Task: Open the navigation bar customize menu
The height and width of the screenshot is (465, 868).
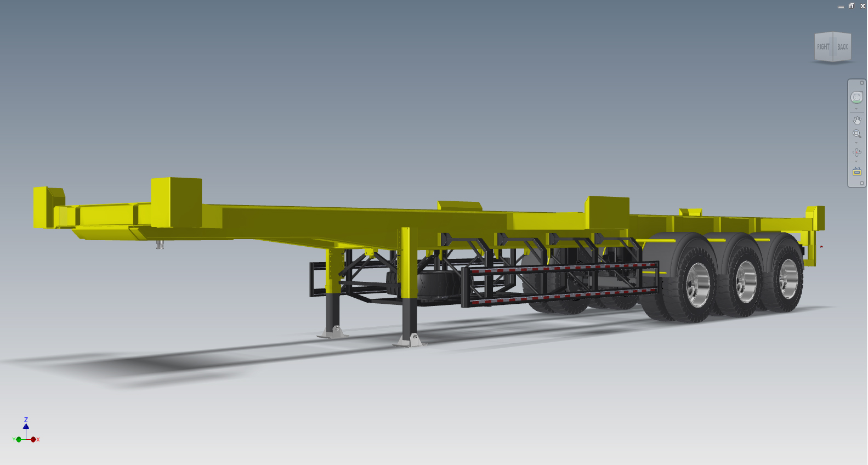Action: pos(862,183)
